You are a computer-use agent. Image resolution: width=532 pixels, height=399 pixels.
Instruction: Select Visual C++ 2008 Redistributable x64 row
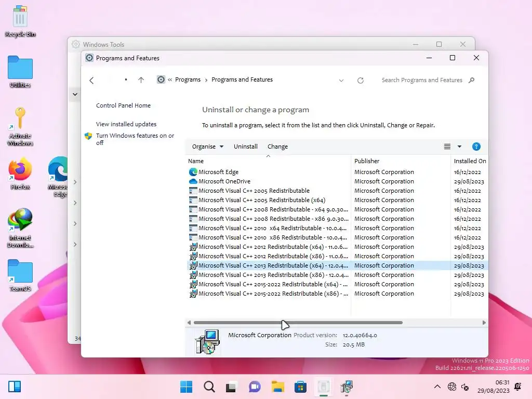pos(338,210)
